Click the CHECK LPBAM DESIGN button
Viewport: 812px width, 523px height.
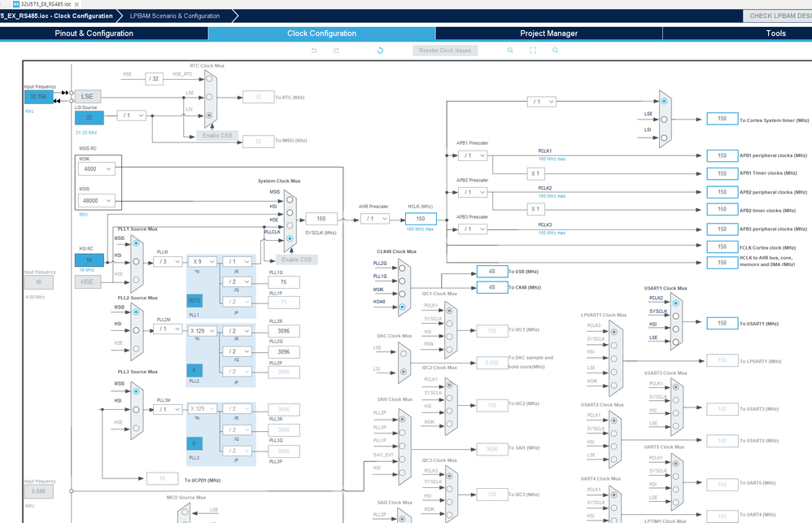point(779,15)
